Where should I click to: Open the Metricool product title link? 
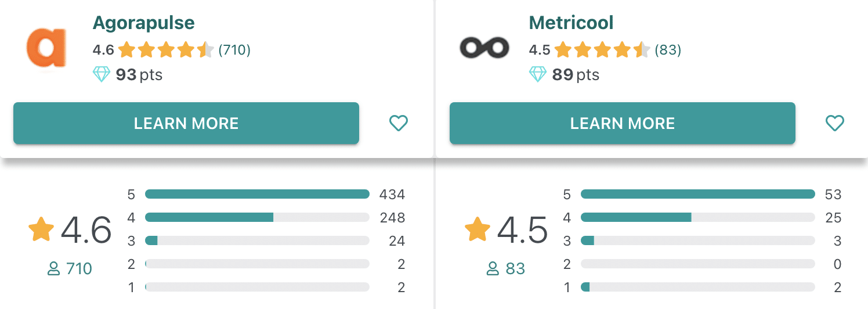click(x=571, y=23)
